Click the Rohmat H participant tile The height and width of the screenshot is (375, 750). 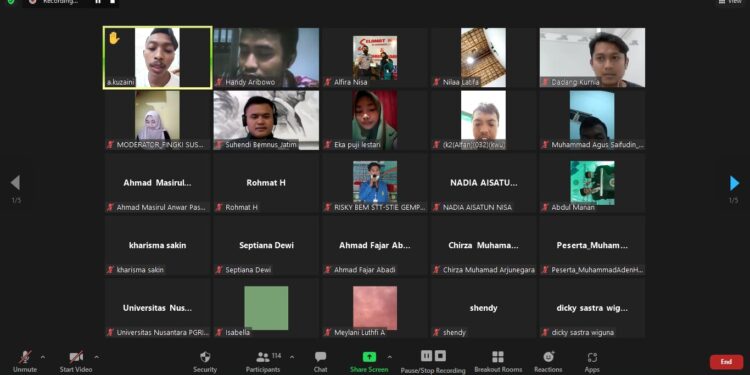click(x=266, y=183)
